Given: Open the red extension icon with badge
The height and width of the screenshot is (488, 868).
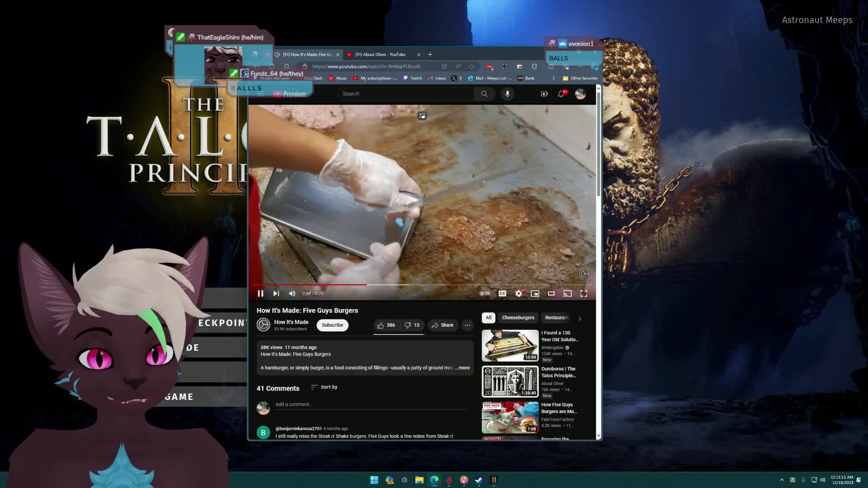Looking at the screenshot, I should pyautogui.click(x=489, y=66).
